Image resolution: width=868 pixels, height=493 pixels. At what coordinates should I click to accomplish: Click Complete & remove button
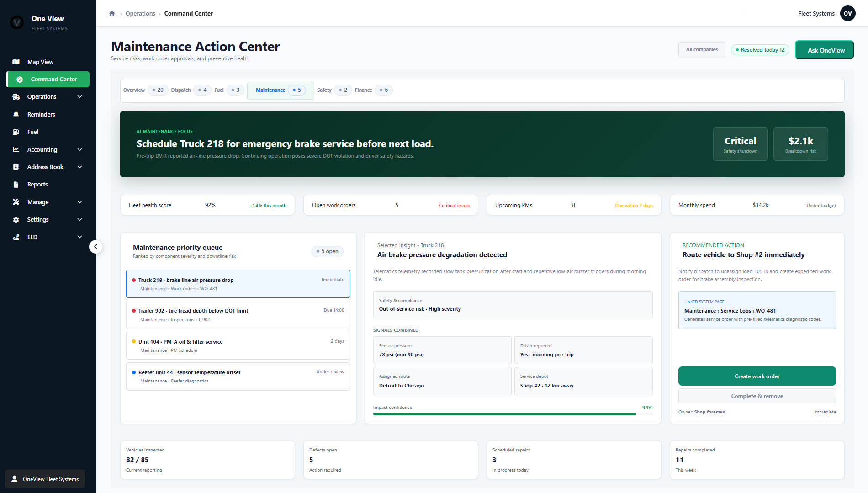pos(757,396)
